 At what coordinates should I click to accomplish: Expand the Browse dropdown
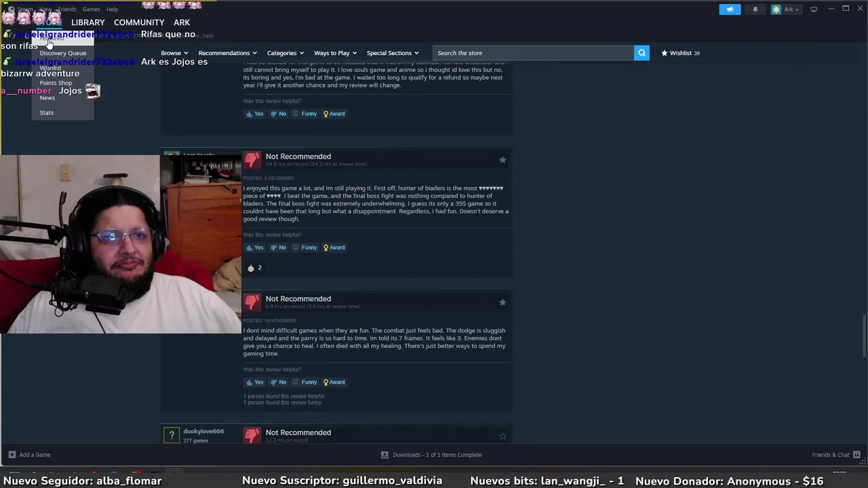tap(174, 53)
